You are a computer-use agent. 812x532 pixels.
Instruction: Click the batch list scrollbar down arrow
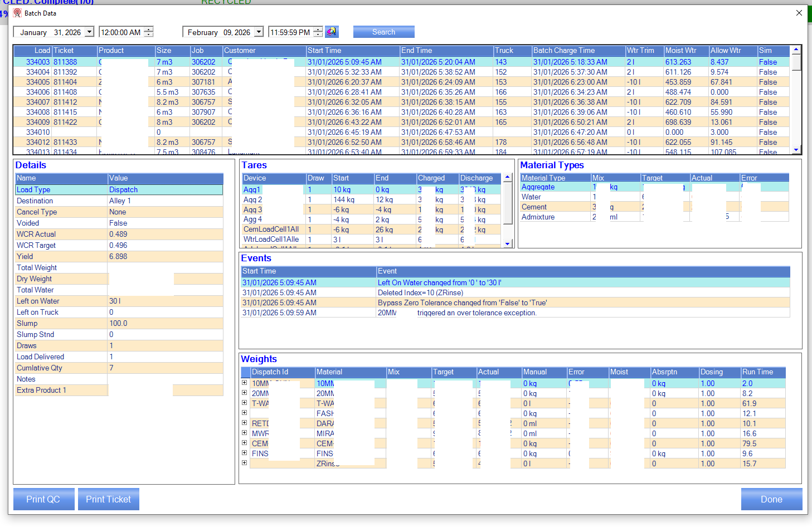point(796,149)
